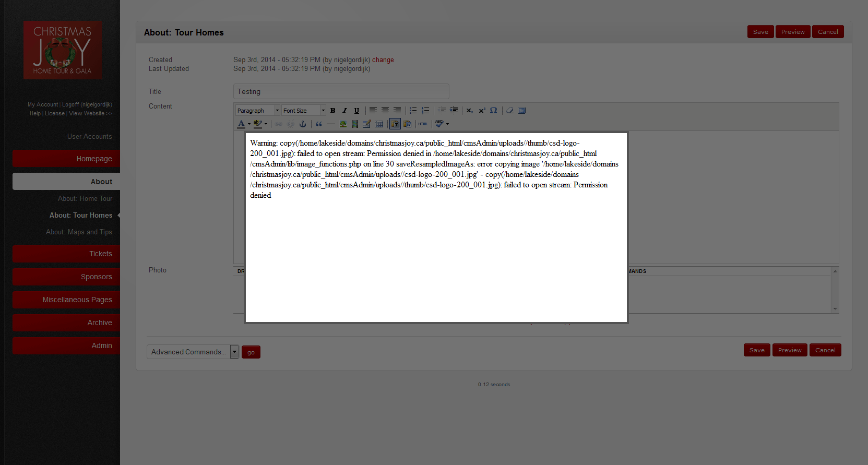Open User Accounts in sidebar
Viewport: 868px width, 465px height.
90,137
